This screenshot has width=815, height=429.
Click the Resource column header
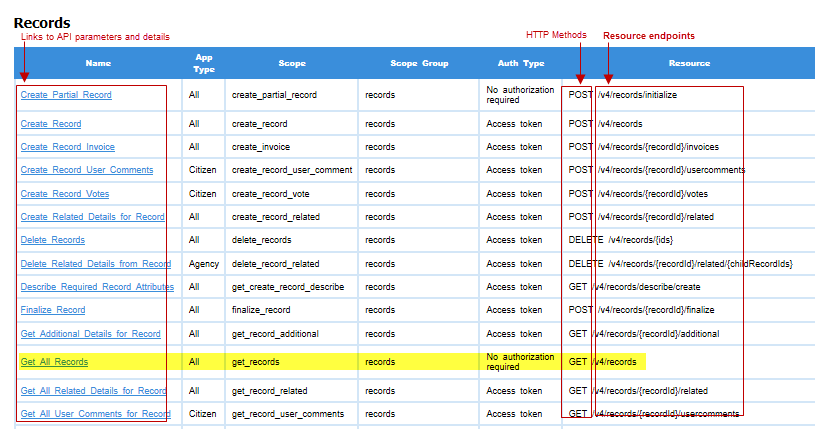point(689,63)
